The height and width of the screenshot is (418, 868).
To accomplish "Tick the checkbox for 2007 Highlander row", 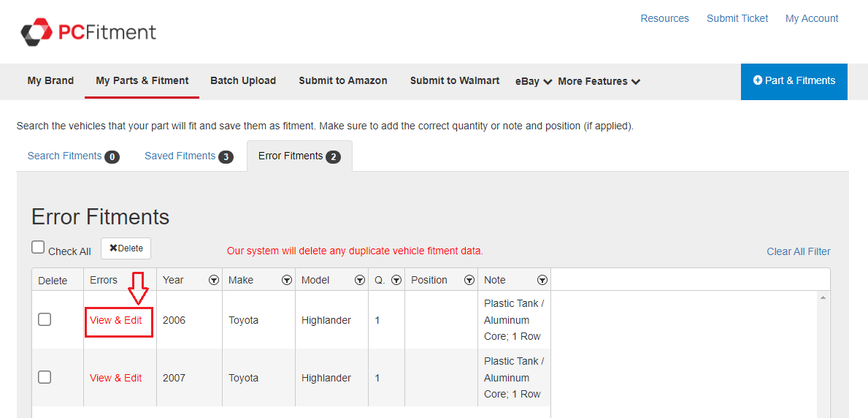I will click(x=45, y=377).
